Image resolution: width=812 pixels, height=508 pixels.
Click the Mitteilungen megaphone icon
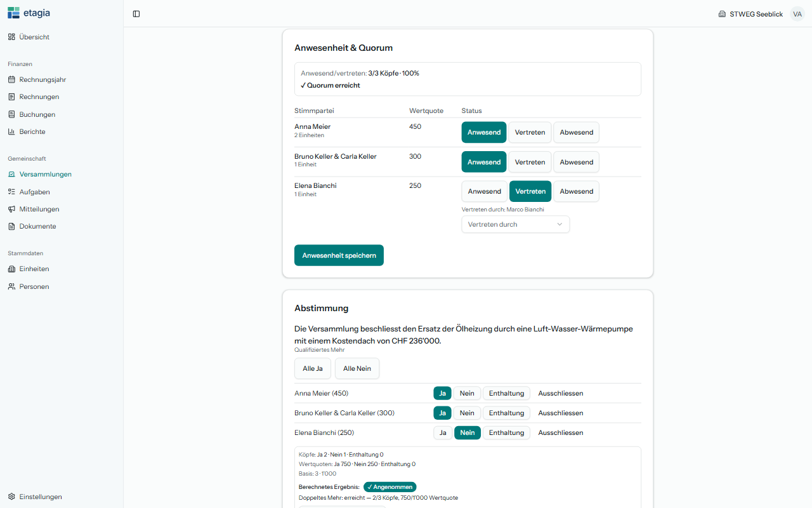click(11, 209)
